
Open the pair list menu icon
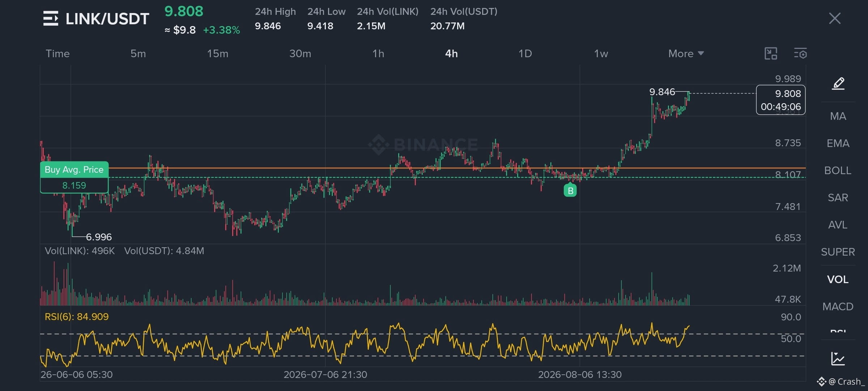51,18
